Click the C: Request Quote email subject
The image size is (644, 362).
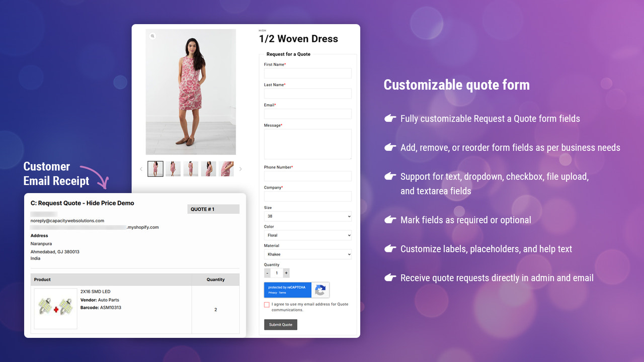point(83,203)
